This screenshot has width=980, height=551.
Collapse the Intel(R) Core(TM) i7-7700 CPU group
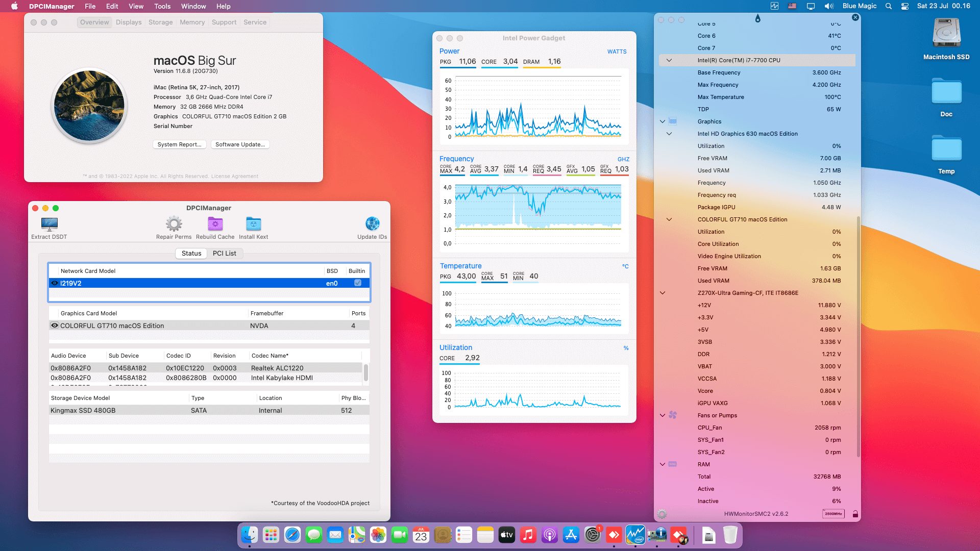[x=669, y=60]
